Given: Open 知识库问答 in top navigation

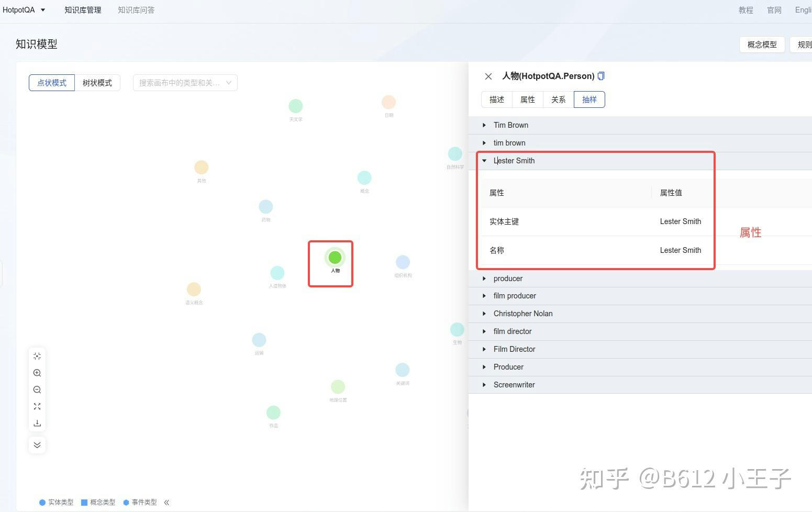Looking at the screenshot, I should [x=136, y=10].
